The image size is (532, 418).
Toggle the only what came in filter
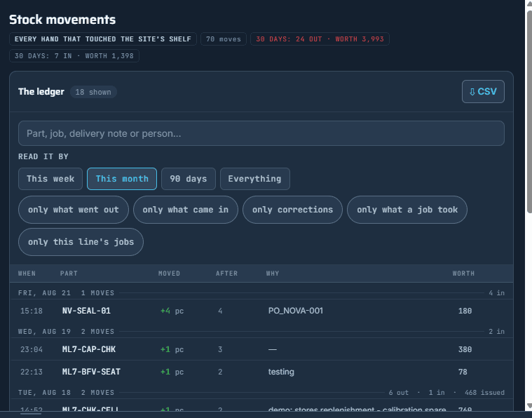coord(186,210)
